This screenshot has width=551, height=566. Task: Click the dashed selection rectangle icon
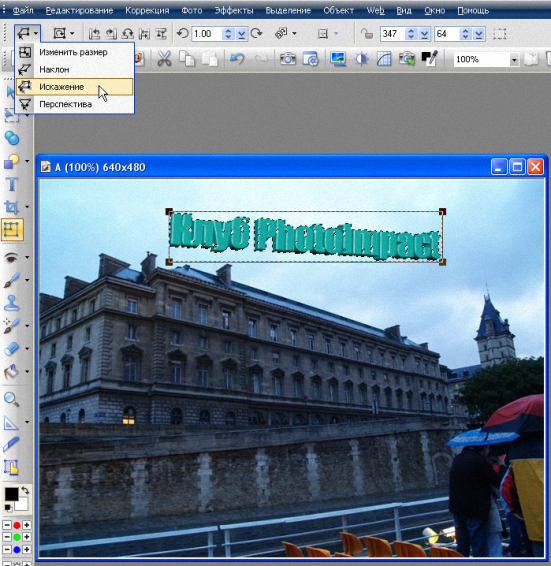[x=500, y=34]
